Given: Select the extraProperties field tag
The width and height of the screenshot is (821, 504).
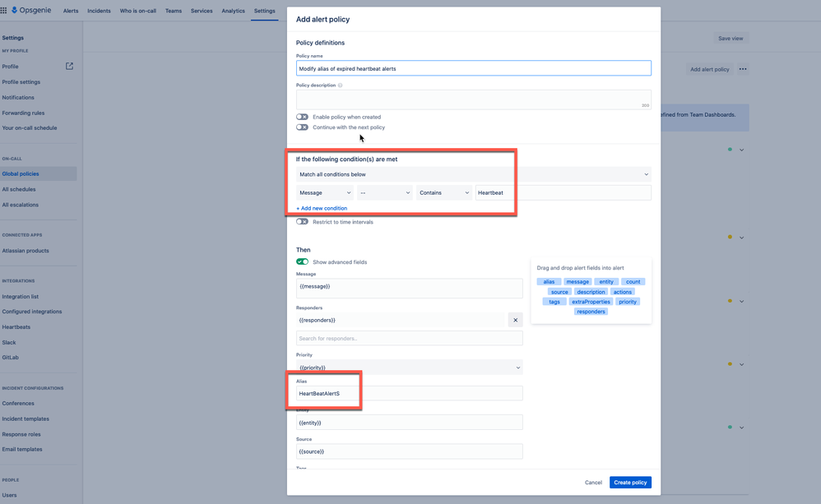Looking at the screenshot, I should (591, 302).
